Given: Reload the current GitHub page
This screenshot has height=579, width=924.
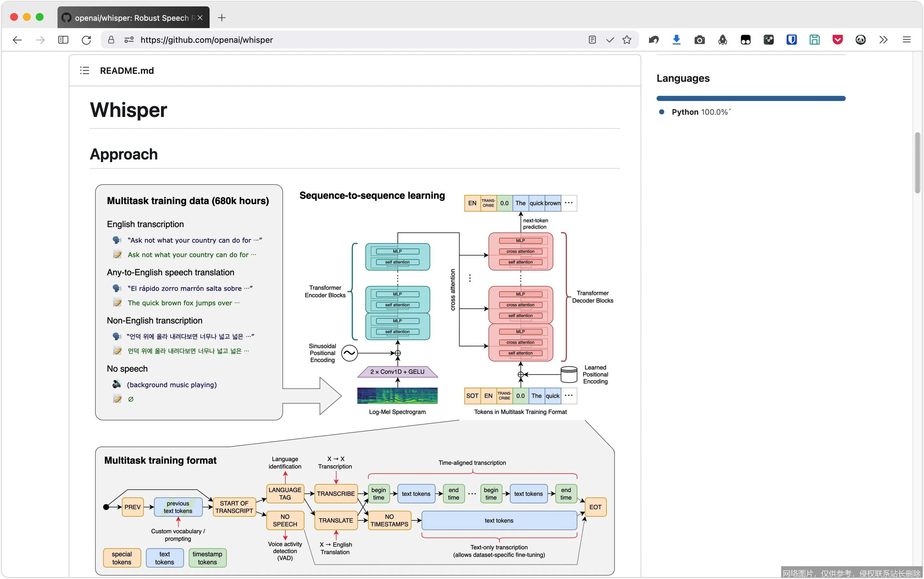Looking at the screenshot, I should click(86, 40).
